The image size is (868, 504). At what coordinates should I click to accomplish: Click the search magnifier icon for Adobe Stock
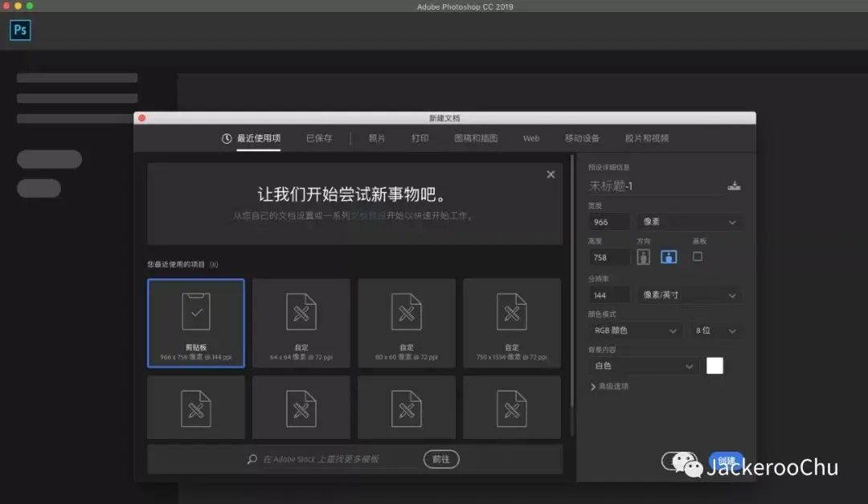point(252,459)
